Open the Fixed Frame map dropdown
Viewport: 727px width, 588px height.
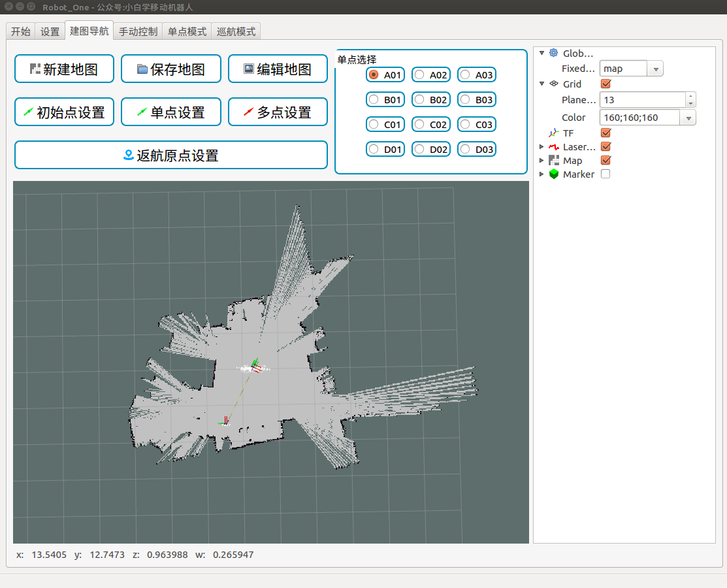tap(656, 69)
